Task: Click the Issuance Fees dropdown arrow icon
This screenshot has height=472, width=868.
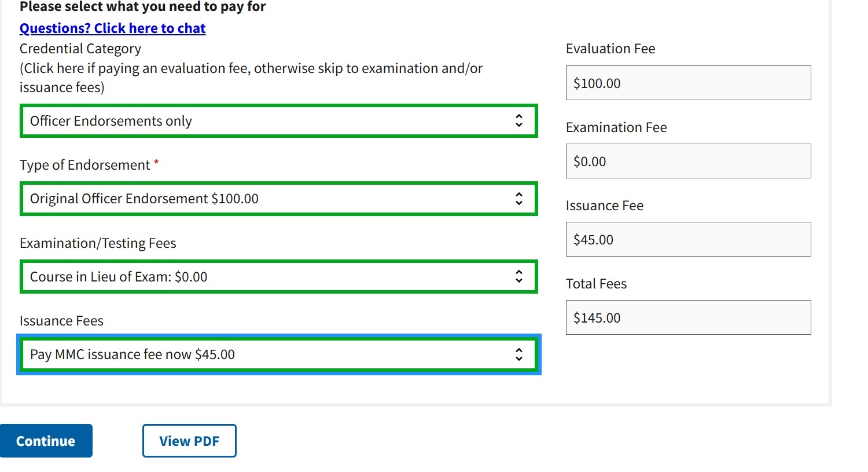Action: click(x=519, y=354)
